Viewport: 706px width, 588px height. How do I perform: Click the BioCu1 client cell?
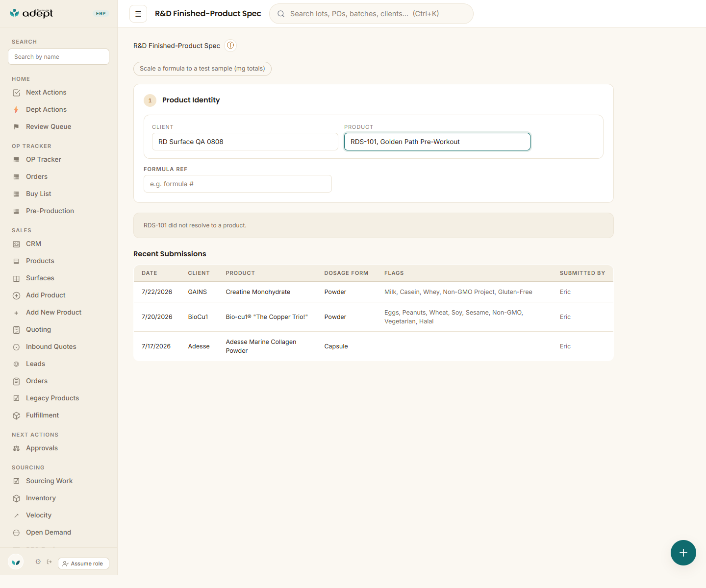point(198,317)
